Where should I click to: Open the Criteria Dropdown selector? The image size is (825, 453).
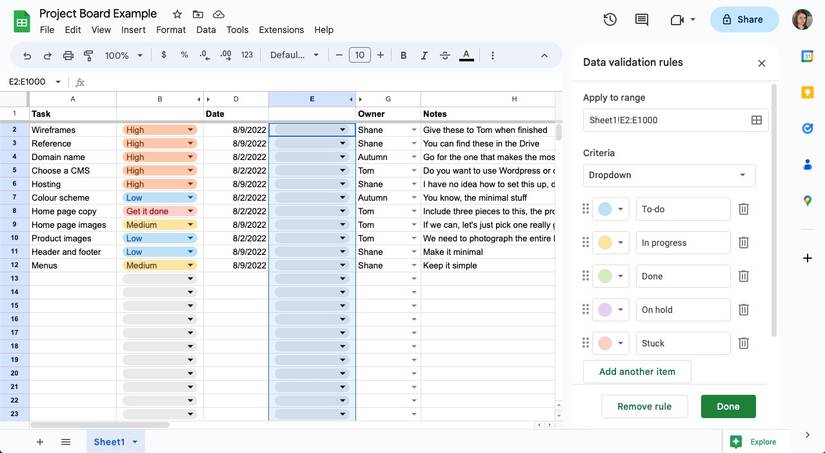click(x=669, y=175)
